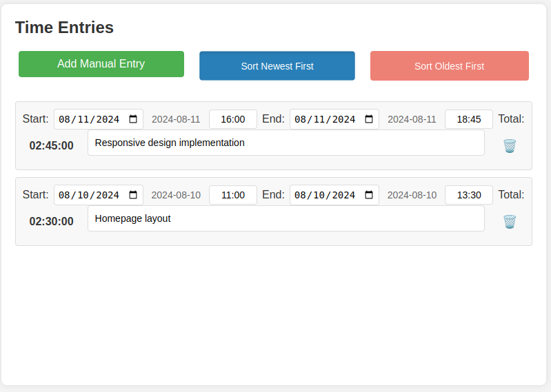
Task: Open calendar picker for second entry end date
Action: click(369, 195)
